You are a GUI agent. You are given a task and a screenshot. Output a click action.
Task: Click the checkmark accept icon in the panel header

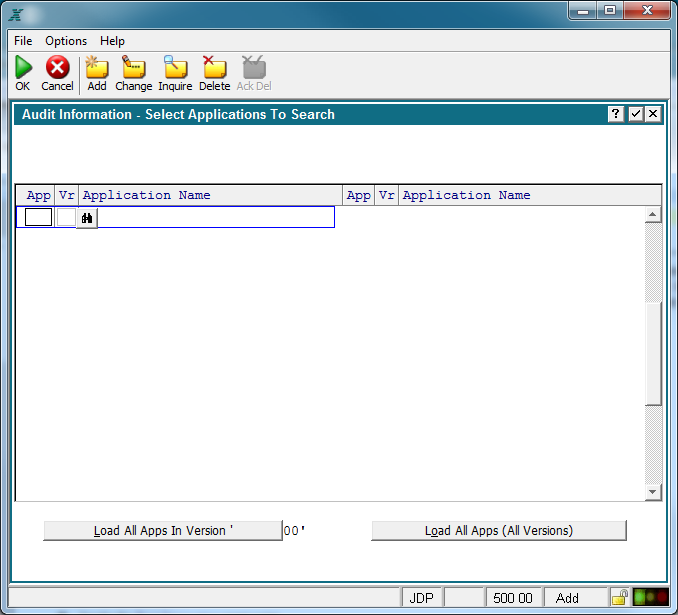point(636,114)
